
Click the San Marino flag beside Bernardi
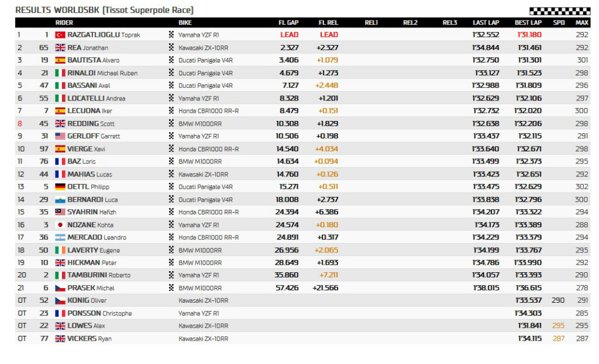pyautogui.click(x=60, y=200)
